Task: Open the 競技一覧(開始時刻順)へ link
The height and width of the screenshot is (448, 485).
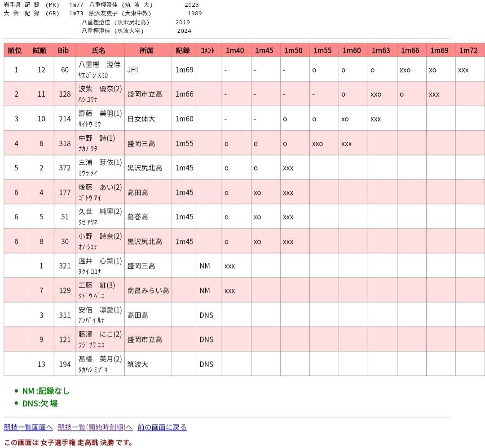Action: point(95,427)
